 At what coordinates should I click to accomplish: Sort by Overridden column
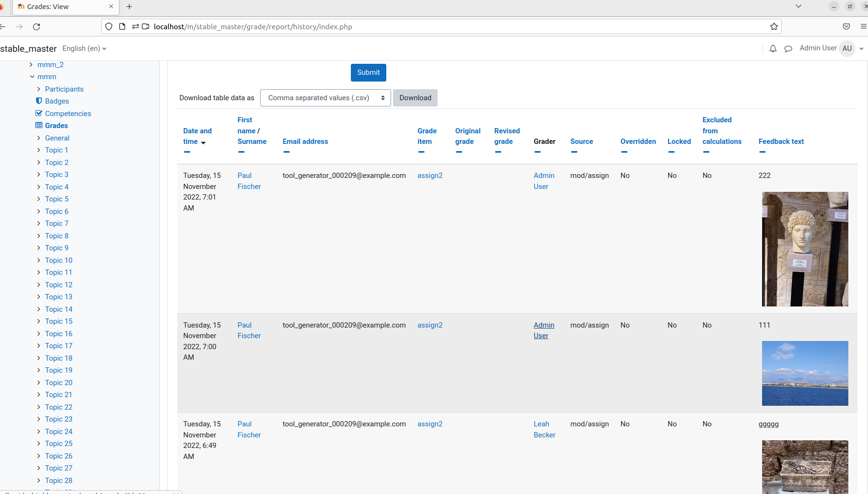coord(638,141)
